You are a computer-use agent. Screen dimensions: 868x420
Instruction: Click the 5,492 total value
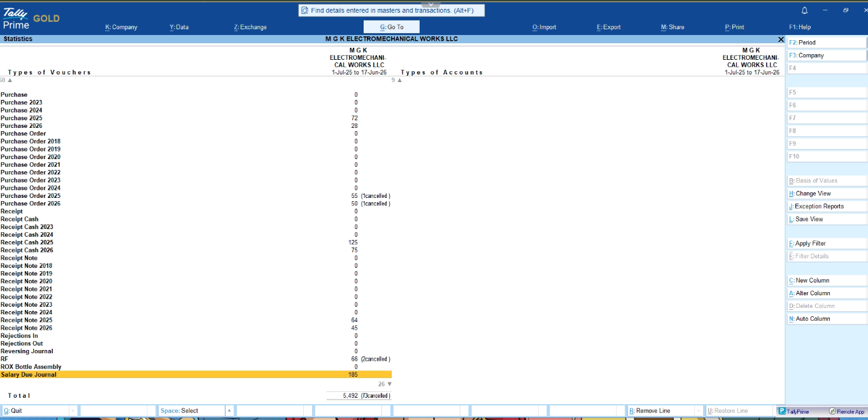350,396
